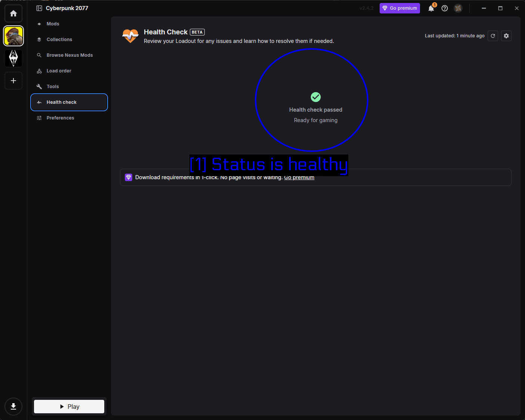Viewport: 525px width, 420px height.
Task: Click the premium diamond icon in banner
Action: click(x=129, y=177)
